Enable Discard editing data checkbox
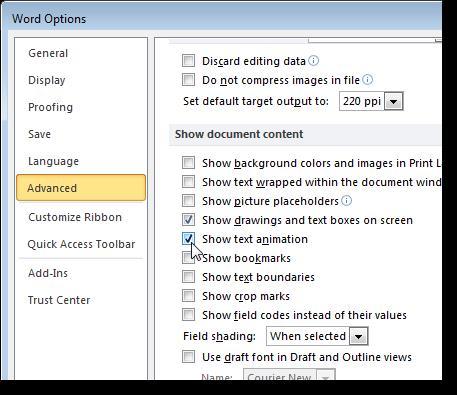The height and width of the screenshot is (395, 457). 188,61
